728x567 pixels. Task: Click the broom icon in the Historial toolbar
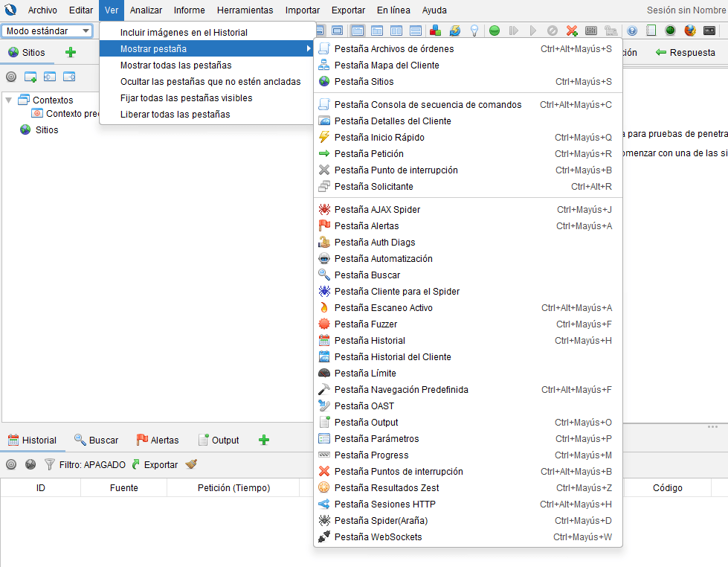coord(191,464)
